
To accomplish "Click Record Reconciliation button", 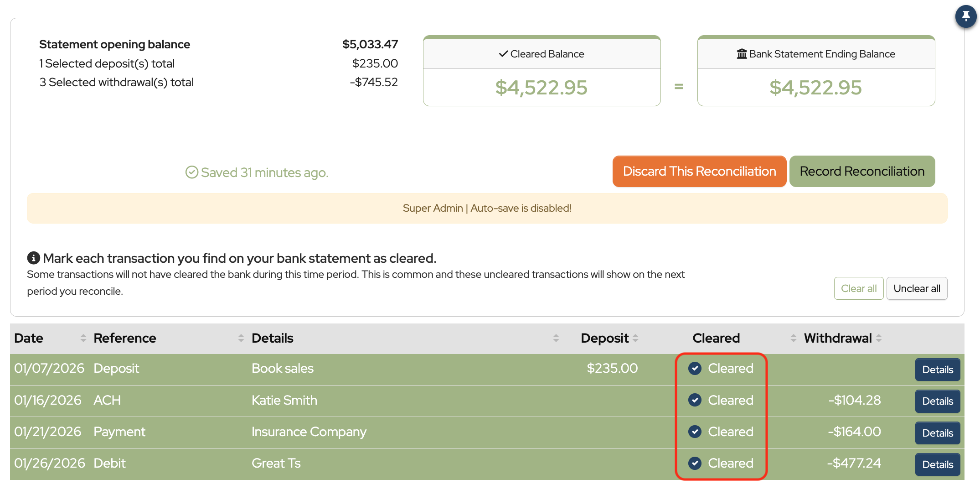I will point(861,172).
